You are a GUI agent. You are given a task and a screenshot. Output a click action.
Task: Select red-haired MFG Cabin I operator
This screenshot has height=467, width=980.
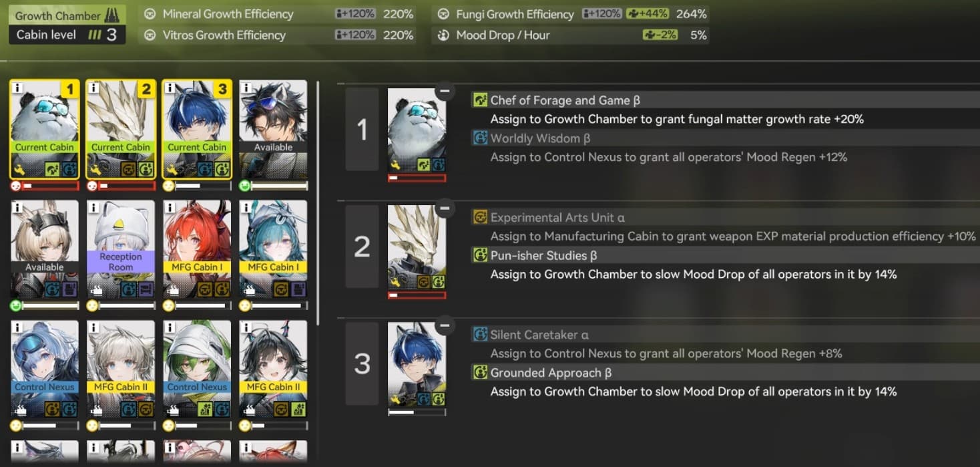click(197, 249)
